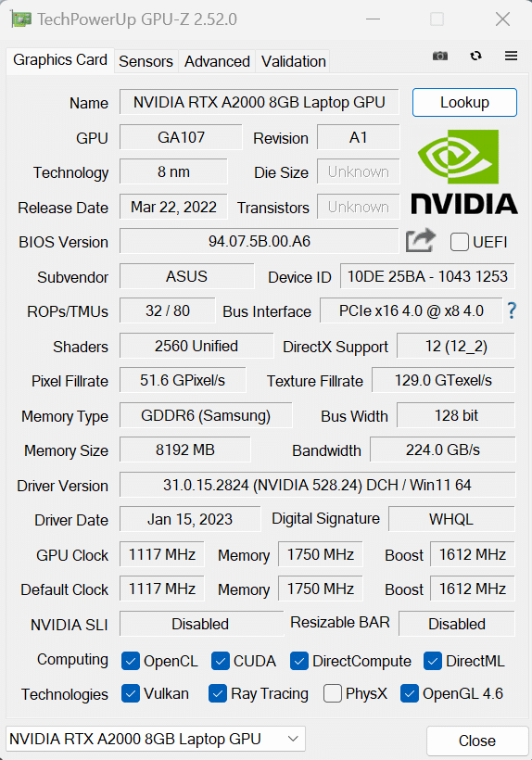Toggle the OpenCL checkbox
The height and width of the screenshot is (760, 532).
coord(131,661)
